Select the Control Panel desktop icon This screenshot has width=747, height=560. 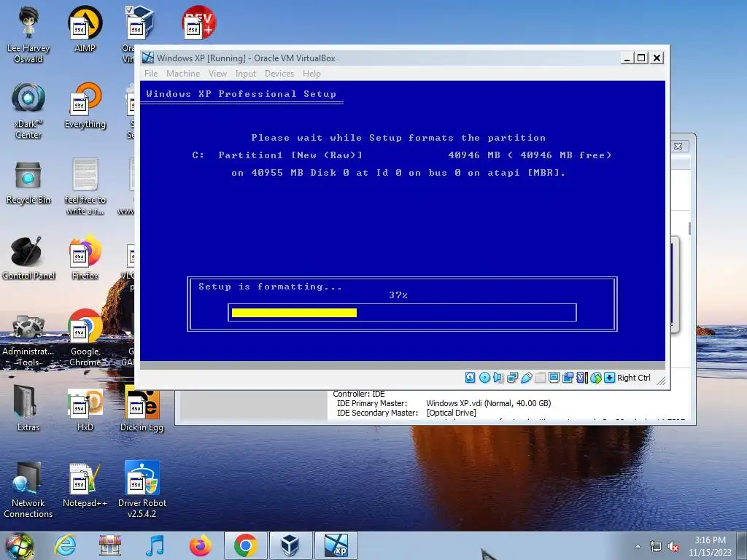click(x=28, y=257)
